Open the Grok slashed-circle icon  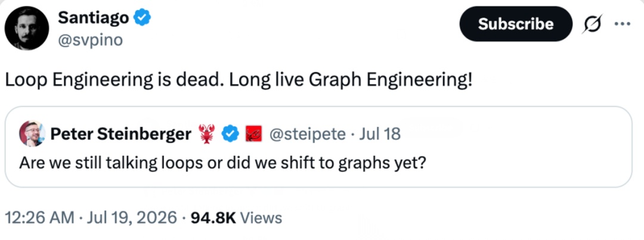point(593,24)
